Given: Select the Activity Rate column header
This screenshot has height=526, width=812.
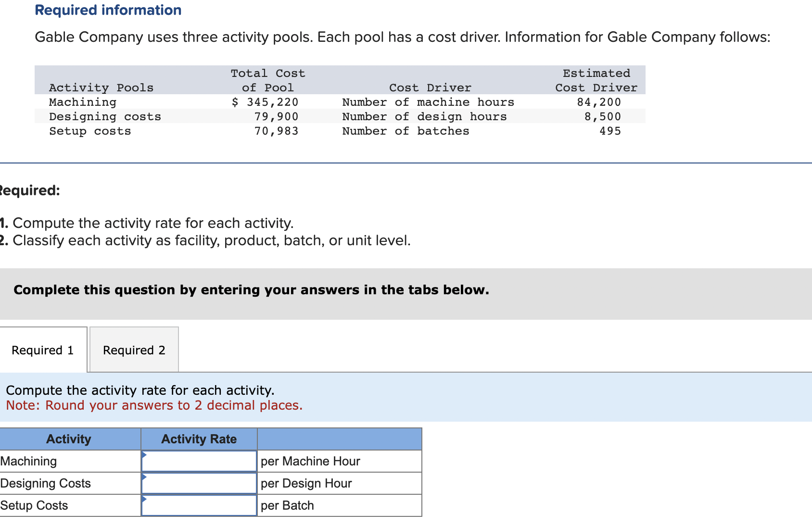Looking at the screenshot, I should [198, 438].
